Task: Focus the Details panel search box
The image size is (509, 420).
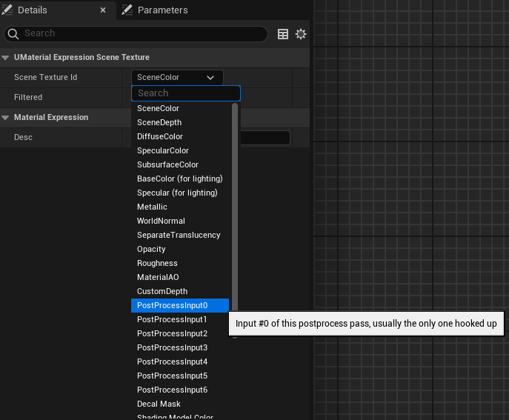Action: point(141,33)
